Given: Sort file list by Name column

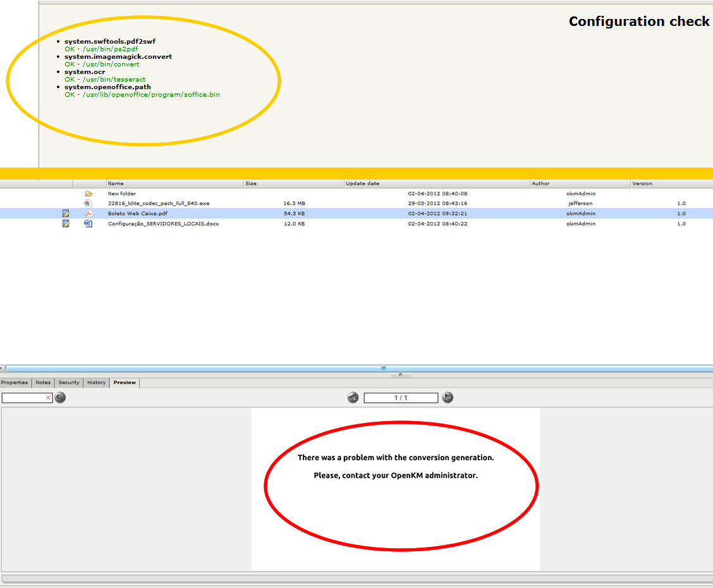Looking at the screenshot, I should pos(116,184).
